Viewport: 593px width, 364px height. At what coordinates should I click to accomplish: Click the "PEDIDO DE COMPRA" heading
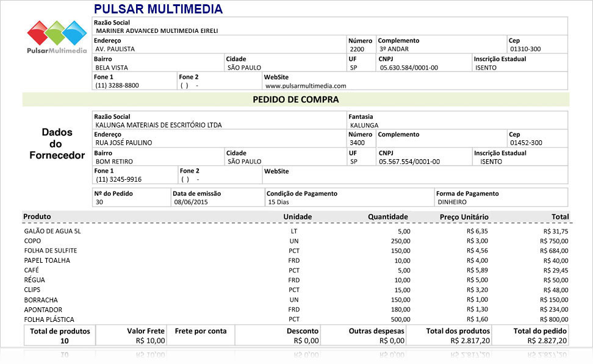[x=296, y=100]
